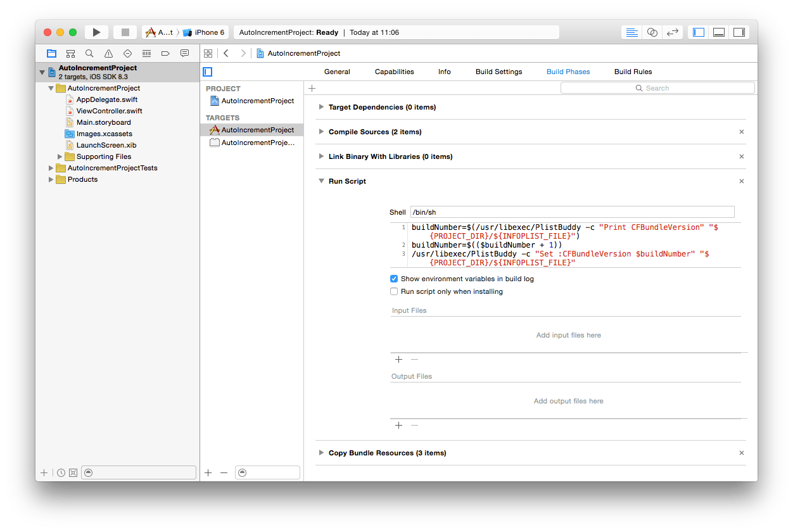Open LaunchScreen.xib file
This screenshot has width=793, height=532.
coord(106,145)
